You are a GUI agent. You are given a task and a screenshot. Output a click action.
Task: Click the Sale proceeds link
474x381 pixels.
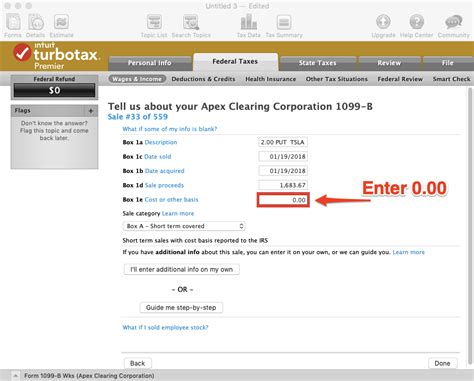click(164, 185)
